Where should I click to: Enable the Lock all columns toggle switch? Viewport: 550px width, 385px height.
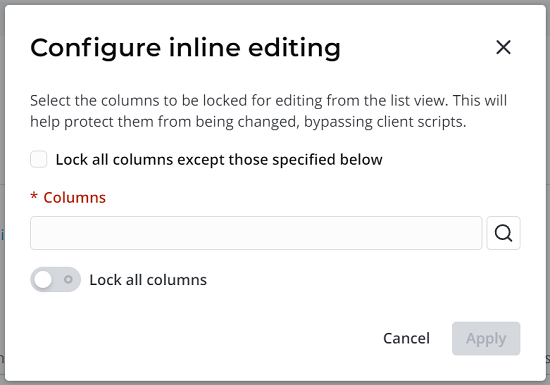click(x=55, y=279)
